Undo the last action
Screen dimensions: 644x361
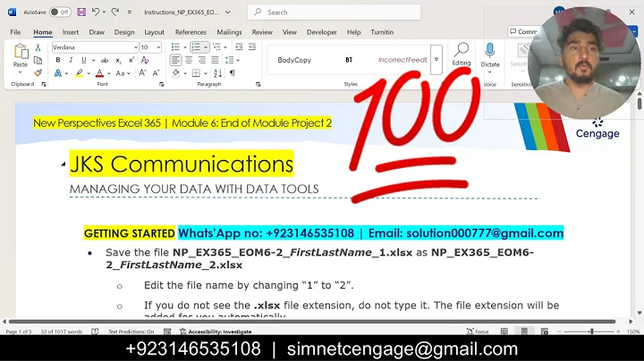click(96, 13)
